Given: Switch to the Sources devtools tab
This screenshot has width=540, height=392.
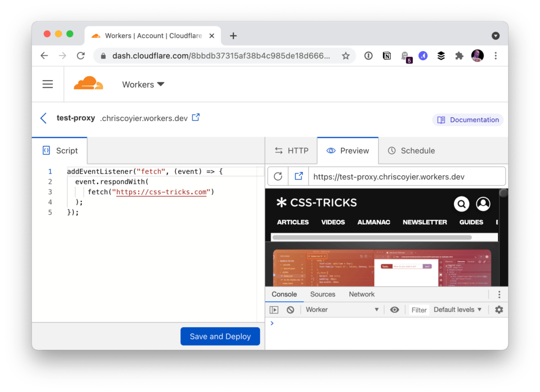Looking at the screenshot, I should tap(322, 294).
